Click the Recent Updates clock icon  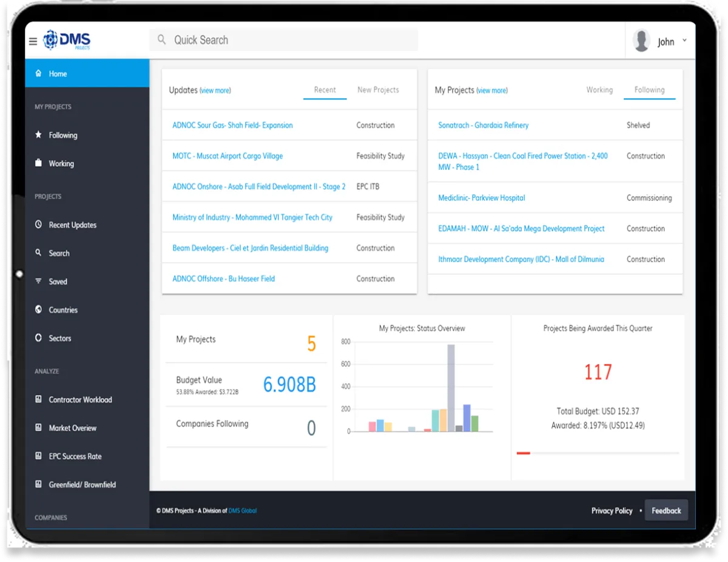(x=39, y=225)
